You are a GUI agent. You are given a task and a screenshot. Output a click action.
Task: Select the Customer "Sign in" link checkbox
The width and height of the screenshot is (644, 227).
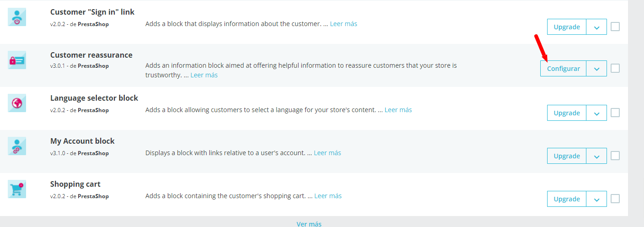(x=615, y=27)
